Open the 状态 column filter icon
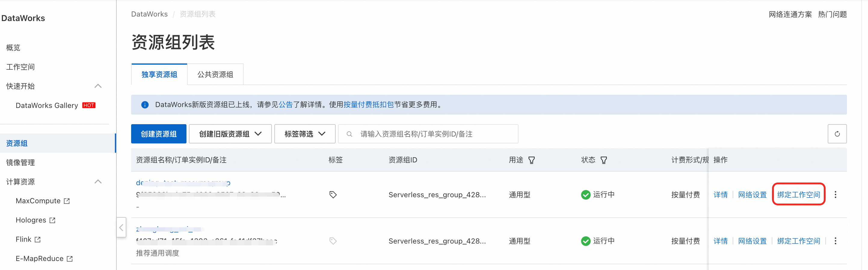The width and height of the screenshot is (868, 270). point(604,160)
